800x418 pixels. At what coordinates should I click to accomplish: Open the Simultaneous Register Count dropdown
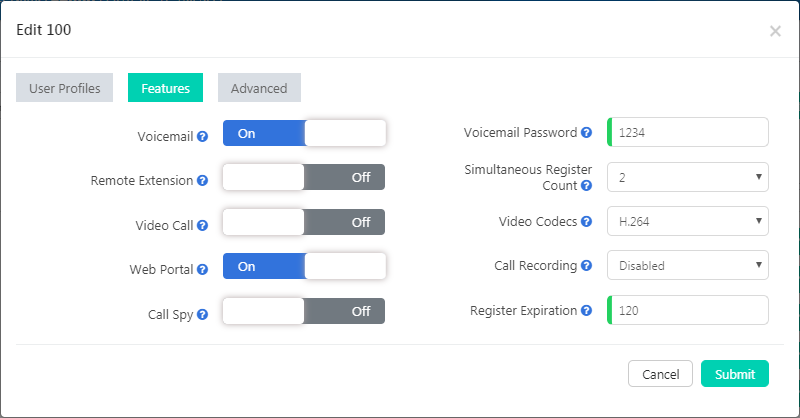[x=688, y=177]
